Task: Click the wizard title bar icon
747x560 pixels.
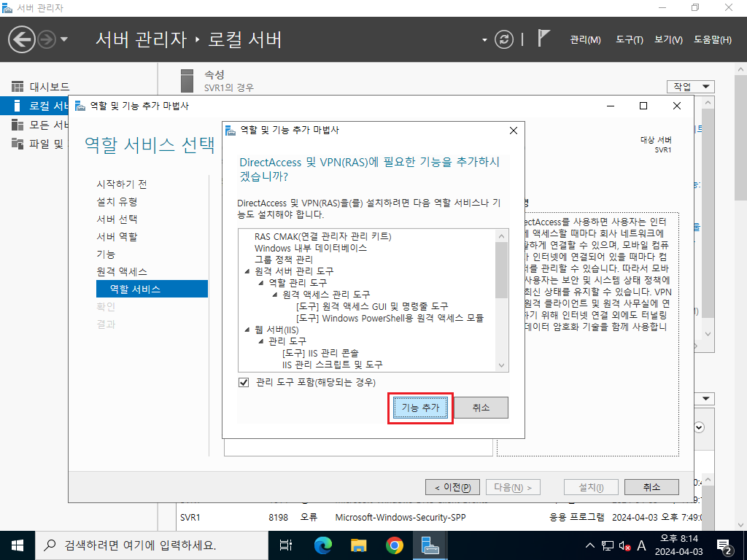Action: [80, 106]
